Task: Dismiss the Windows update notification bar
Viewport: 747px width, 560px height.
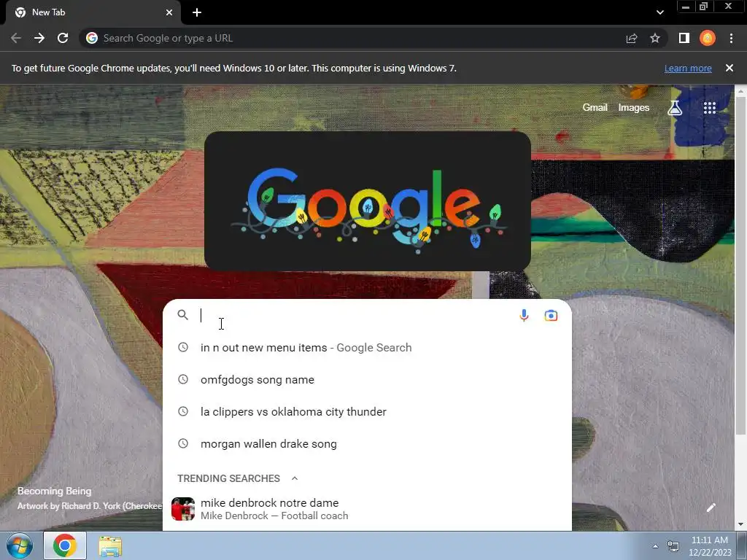Action: click(x=729, y=68)
